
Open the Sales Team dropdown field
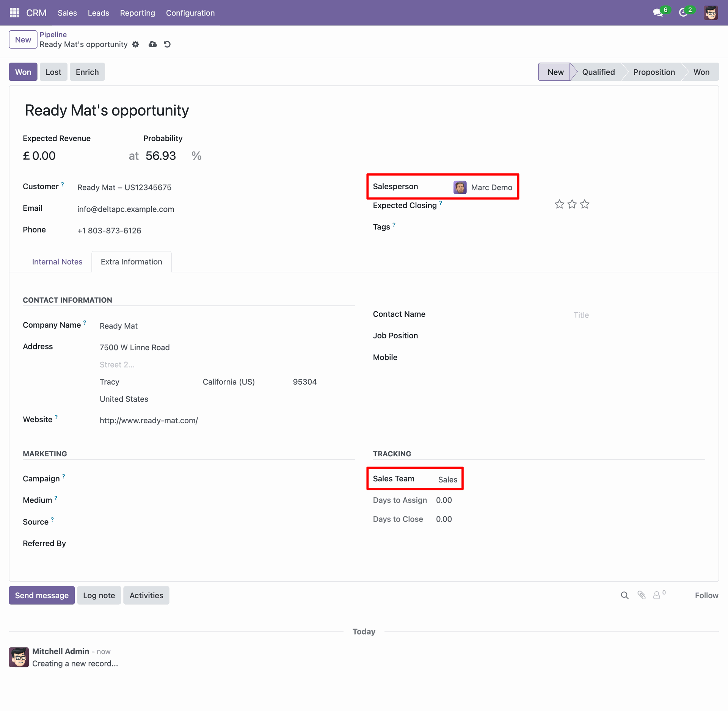coord(448,479)
